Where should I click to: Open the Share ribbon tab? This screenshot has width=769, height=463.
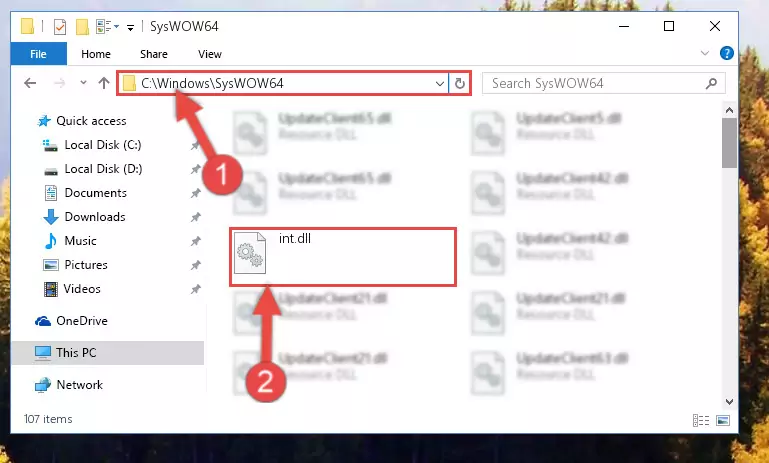(154, 54)
